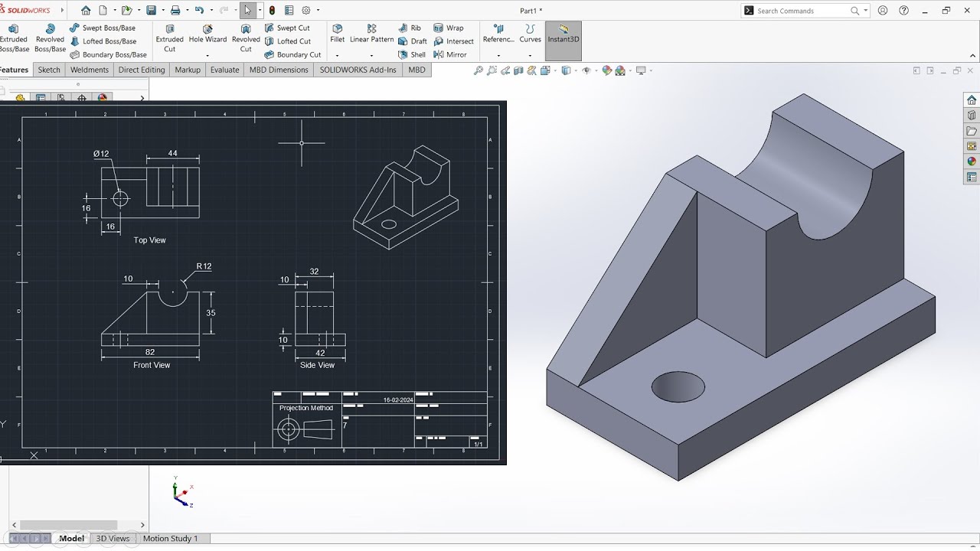The image size is (980, 551).
Task: Expand the Hole Wizard dropdown arrow
Action: [207, 55]
